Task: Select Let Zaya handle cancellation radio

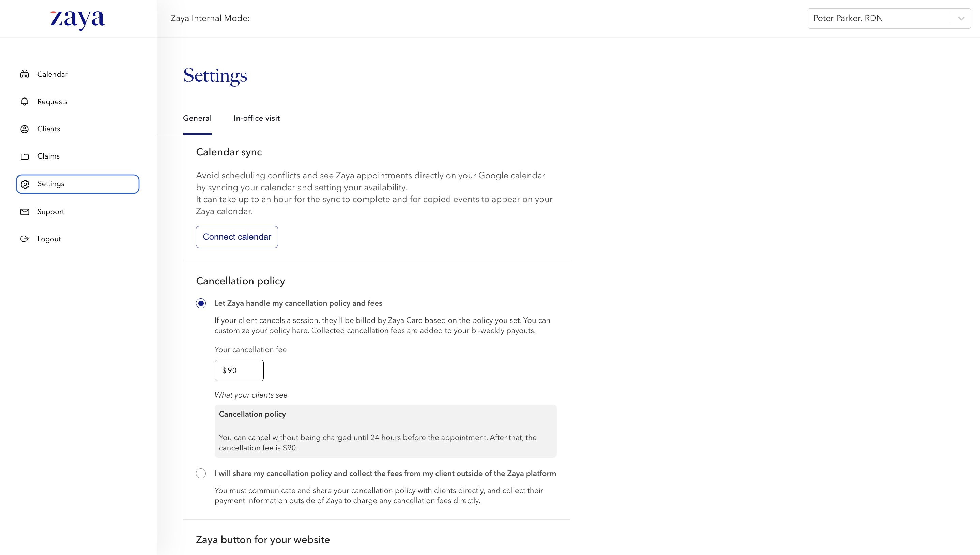Action: click(x=201, y=303)
